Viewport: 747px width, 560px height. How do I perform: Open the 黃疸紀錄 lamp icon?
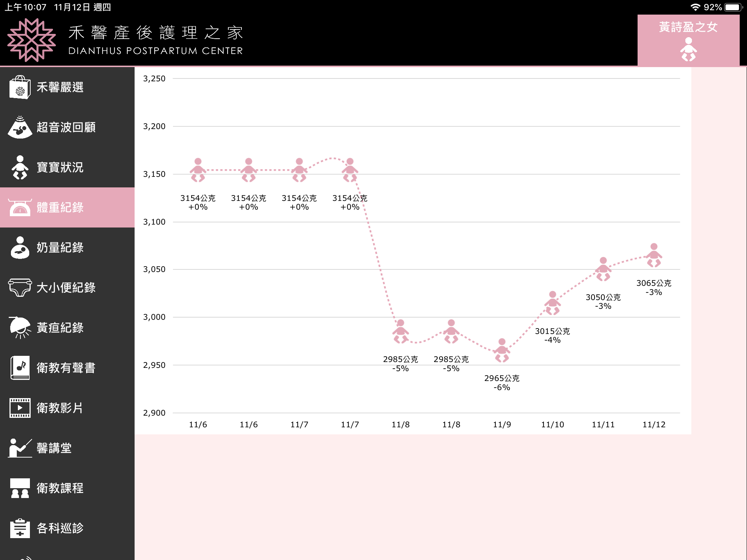(x=20, y=328)
